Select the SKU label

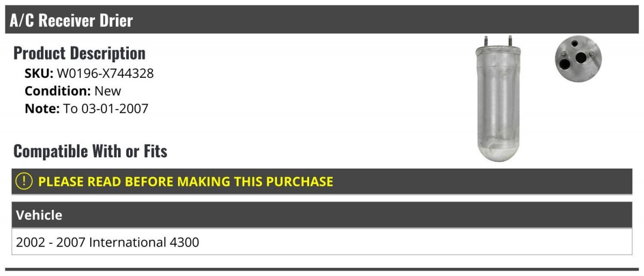pyautogui.click(x=39, y=73)
